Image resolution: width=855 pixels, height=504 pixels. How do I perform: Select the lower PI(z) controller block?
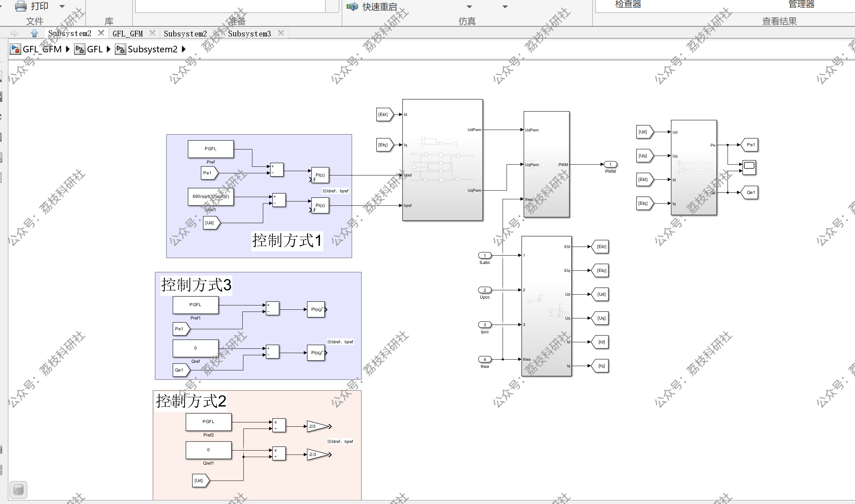pyautogui.click(x=320, y=205)
